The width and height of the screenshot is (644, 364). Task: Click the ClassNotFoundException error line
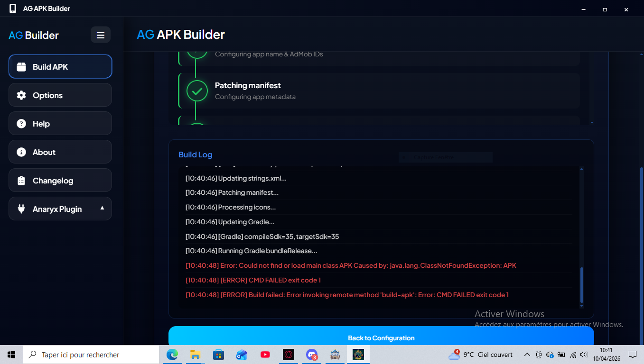point(351,265)
